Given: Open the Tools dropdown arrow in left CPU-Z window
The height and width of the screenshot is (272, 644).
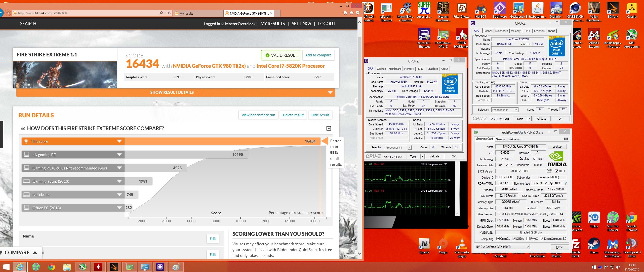Looking at the screenshot, I should click(x=422, y=156).
